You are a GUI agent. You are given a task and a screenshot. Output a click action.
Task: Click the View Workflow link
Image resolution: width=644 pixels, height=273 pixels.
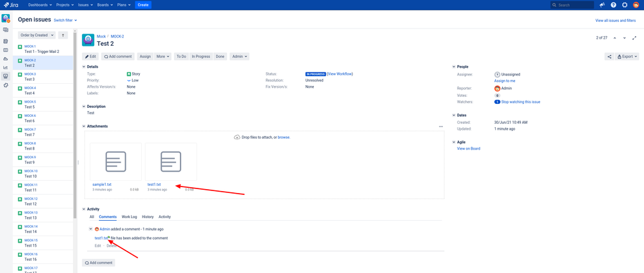340,74
